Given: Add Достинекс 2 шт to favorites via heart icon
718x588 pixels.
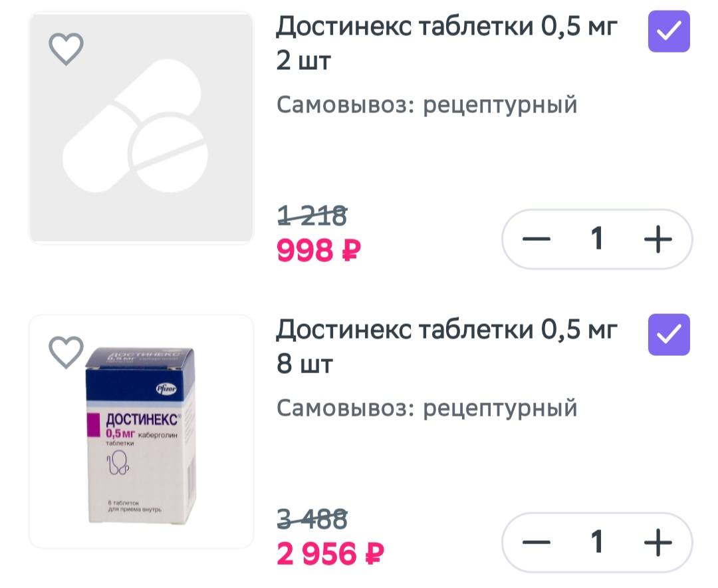Looking at the screenshot, I should [x=66, y=48].
